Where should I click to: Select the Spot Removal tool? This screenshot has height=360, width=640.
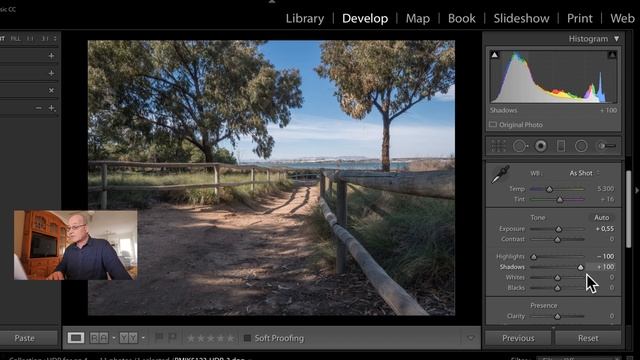(520, 146)
